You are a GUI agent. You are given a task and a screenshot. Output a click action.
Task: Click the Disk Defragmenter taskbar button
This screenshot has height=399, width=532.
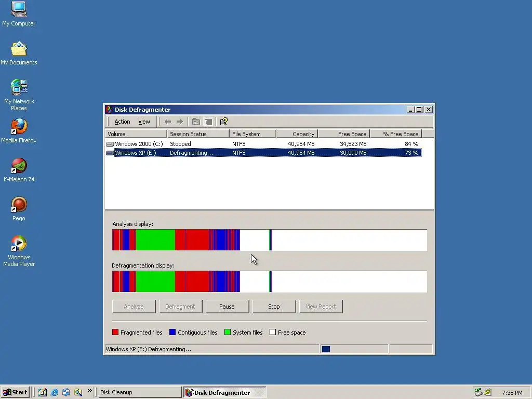[x=224, y=392]
